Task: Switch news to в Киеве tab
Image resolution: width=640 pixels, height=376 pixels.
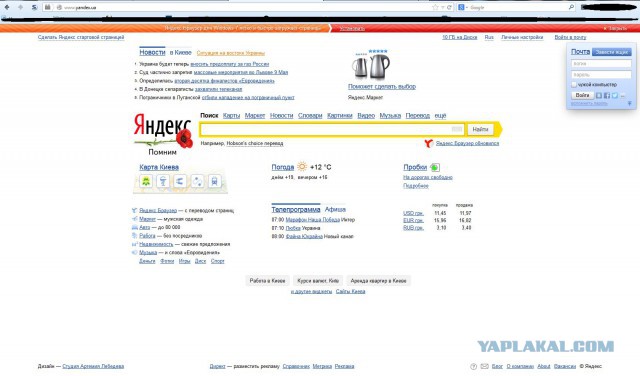Action: 180,53
